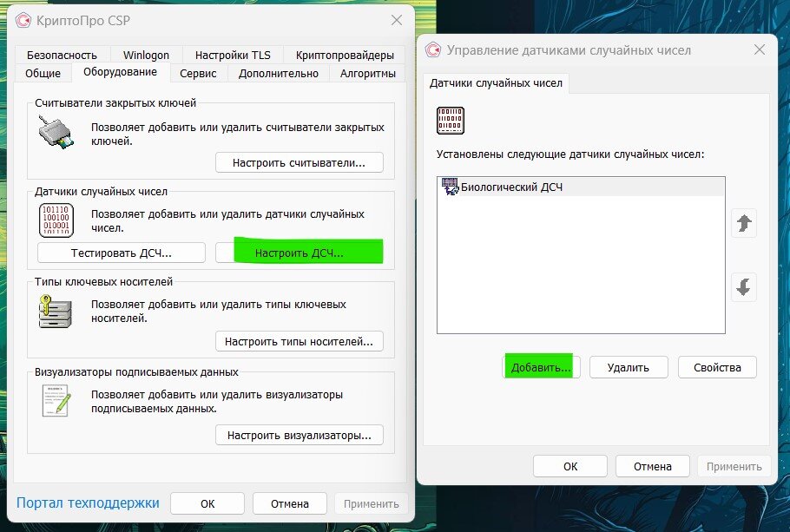The height and width of the screenshot is (532, 790).
Task: Open the Общие tab
Action: coord(43,73)
